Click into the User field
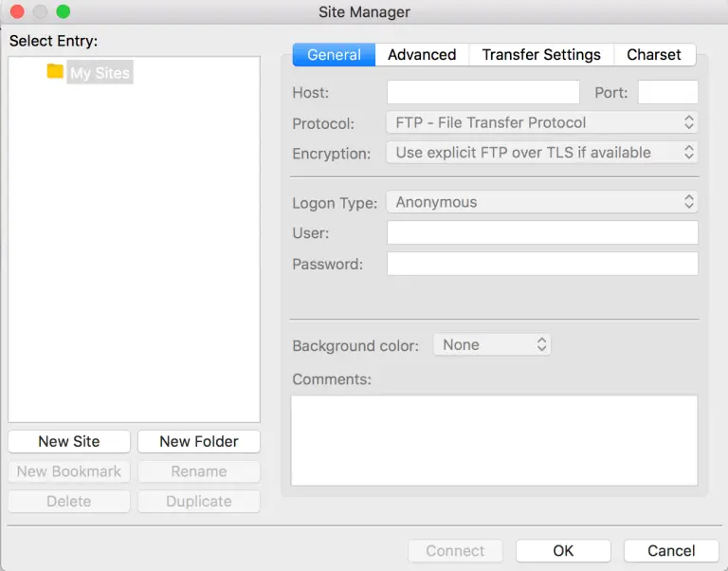Viewport: 728px width, 571px height. click(542, 232)
